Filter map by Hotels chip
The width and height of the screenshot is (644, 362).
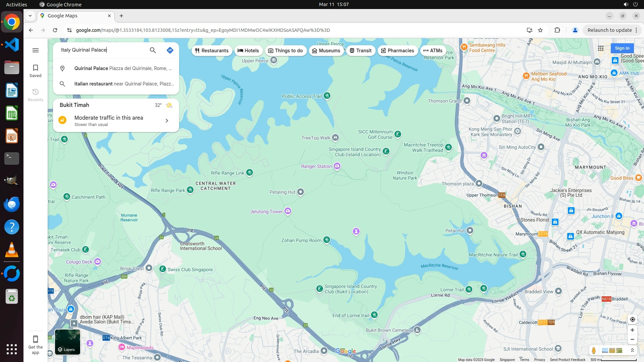248,51
